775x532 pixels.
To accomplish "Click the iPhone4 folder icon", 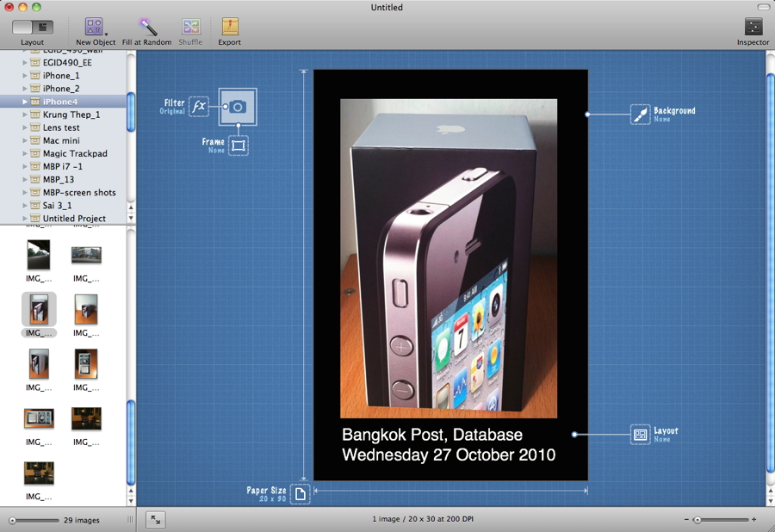I will pos(35,102).
